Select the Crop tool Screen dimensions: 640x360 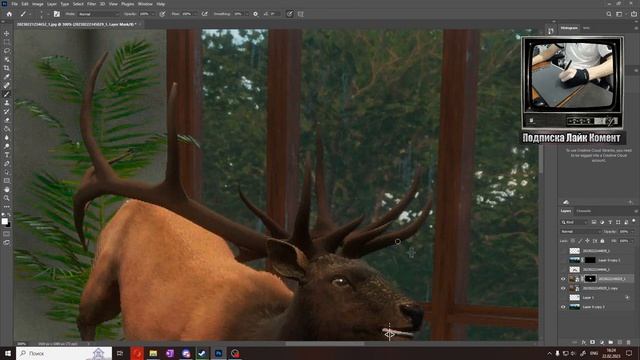click(x=7, y=68)
